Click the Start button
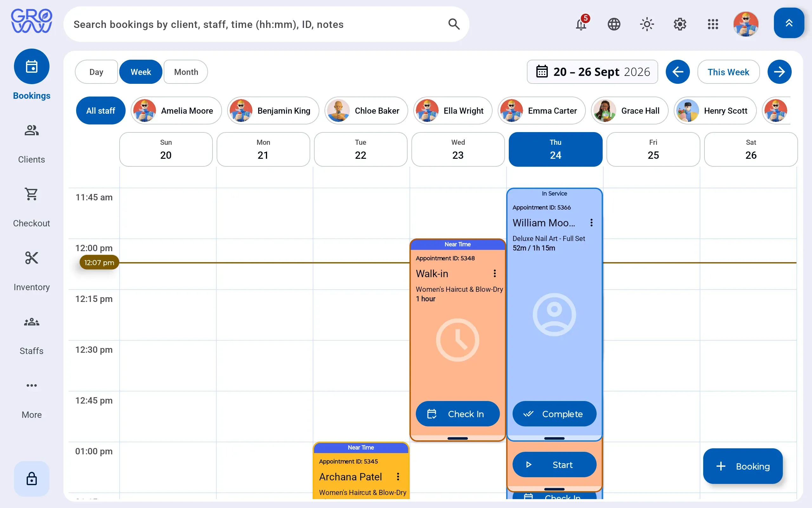 (554, 464)
